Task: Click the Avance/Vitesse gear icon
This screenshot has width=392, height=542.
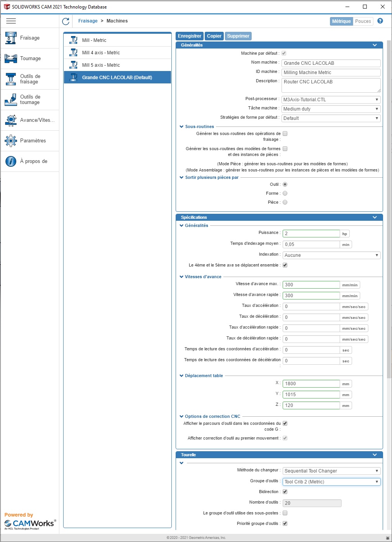Action: click(10, 120)
